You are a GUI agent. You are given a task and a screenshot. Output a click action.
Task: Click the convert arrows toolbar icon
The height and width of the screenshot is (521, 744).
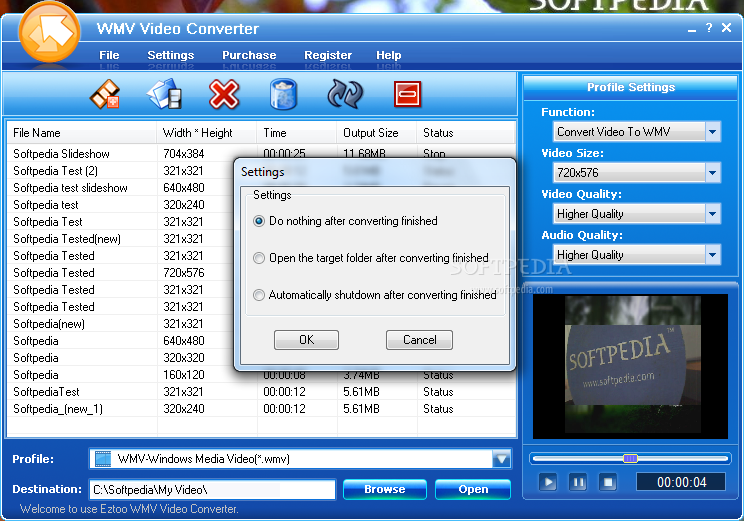click(x=345, y=94)
